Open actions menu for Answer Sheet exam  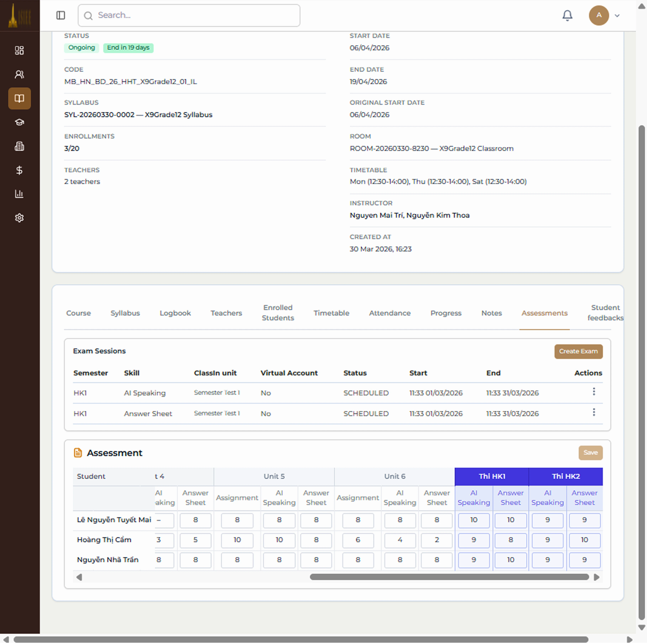[x=594, y=412]
